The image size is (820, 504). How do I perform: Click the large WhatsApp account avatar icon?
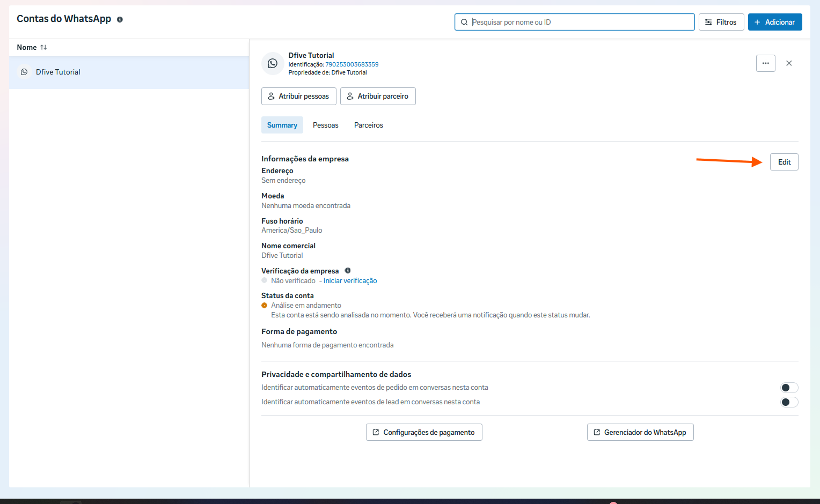tap(273, 63)
